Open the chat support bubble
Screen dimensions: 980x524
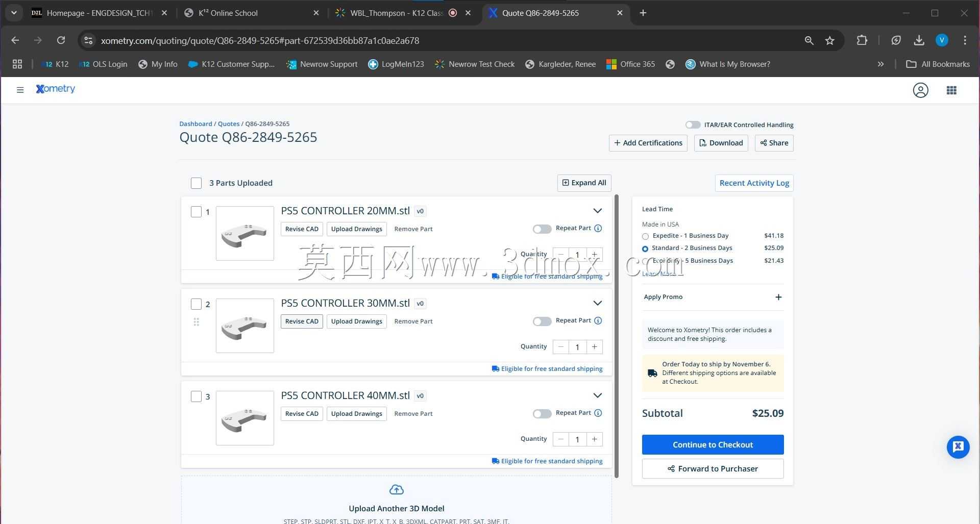click(x=958, y=447)
